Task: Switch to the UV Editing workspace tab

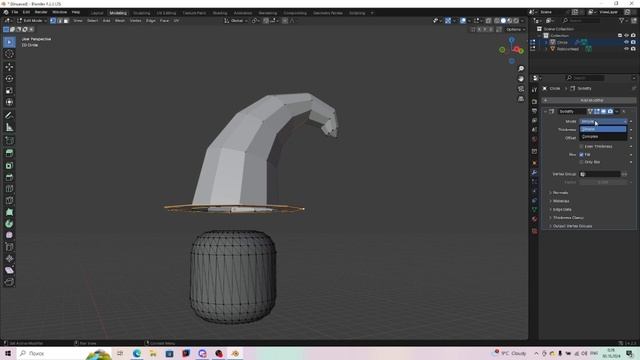Action: click(166, 13)
